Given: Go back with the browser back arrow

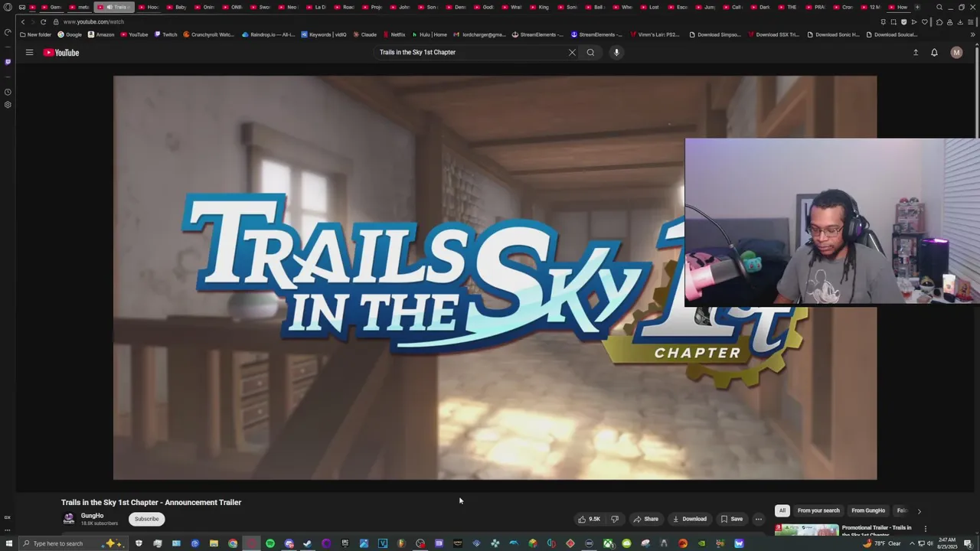Looking at the screenshot, I should pos(22,22).
